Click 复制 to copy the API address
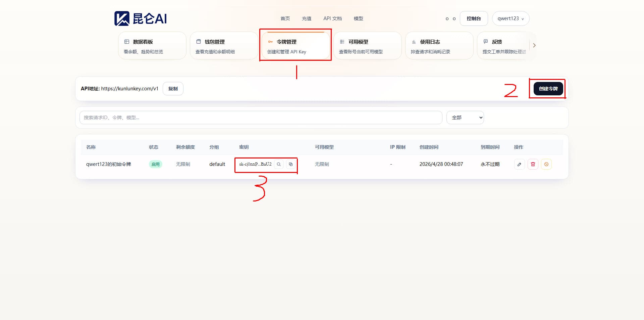Viewport: 644px width, 320px height. pyautogui.click(x=173, y=89)
